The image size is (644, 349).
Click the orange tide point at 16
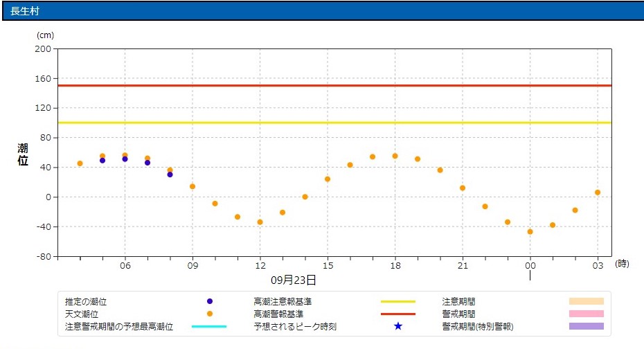[350, 165]
